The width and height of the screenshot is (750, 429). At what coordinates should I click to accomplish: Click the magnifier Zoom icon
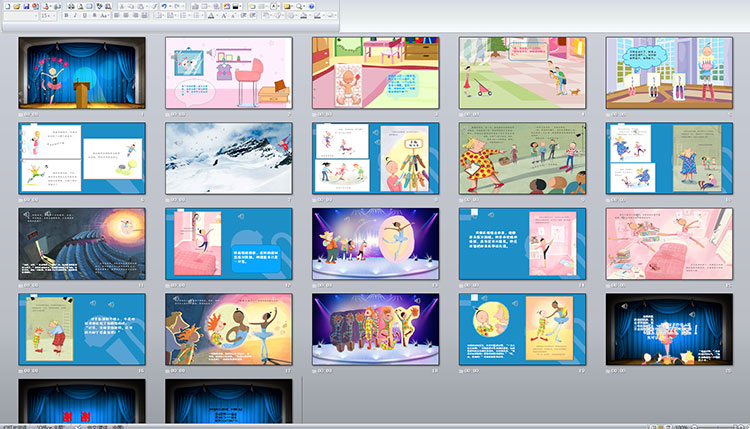click(299, 6)
